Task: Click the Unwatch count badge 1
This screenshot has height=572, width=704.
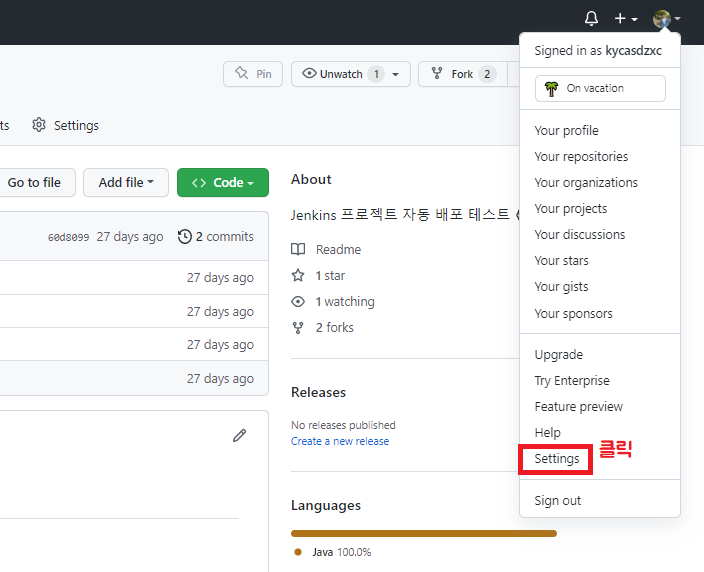Action: [376, 74]
